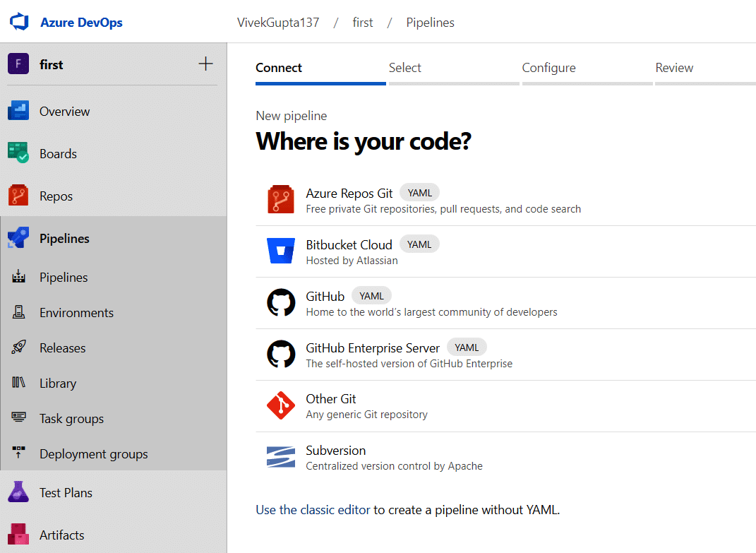Expand the Pipelines section in sidebar
Image resolution: width=756 pixels, height=553 pixels.
[64, 239]
